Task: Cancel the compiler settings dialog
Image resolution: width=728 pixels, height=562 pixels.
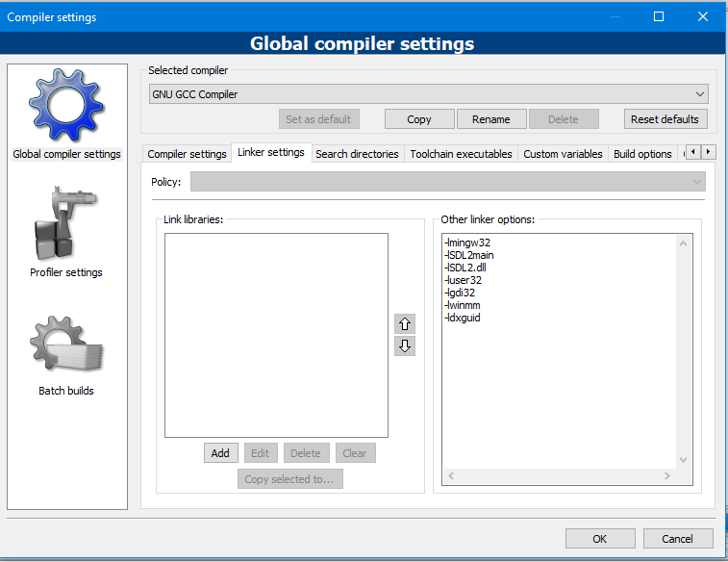Action: pos(678,539)
